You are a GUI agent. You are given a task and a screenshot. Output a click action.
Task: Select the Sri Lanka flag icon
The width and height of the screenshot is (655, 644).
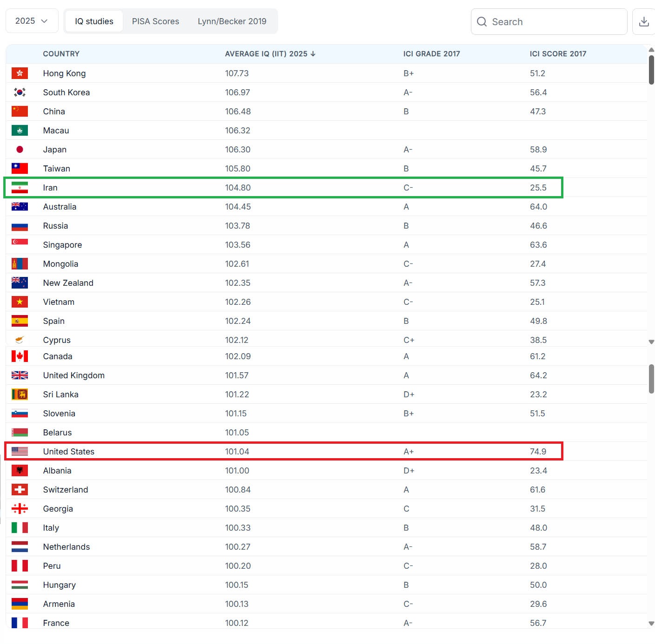pos(20,394)
